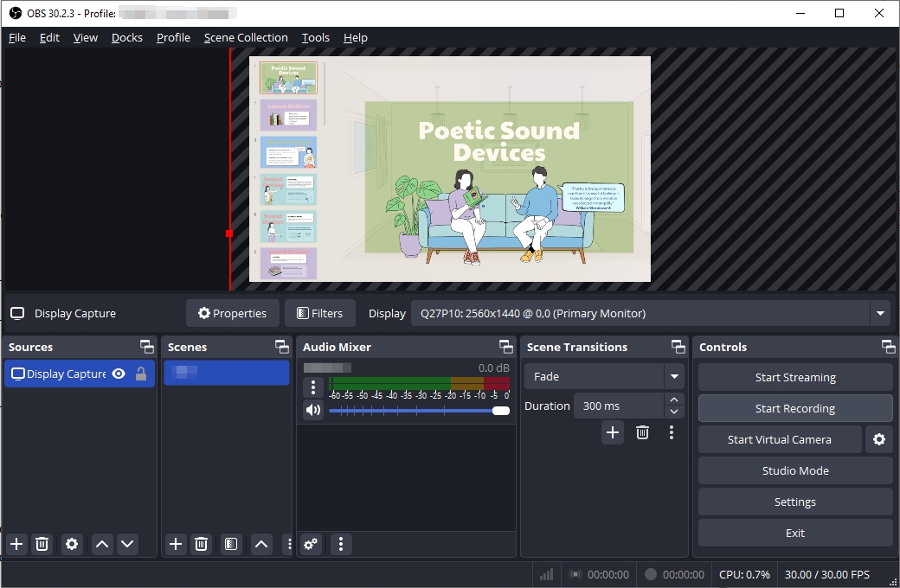
Task: Adjust the audio volume slider handle
Action: click(500, 410)
